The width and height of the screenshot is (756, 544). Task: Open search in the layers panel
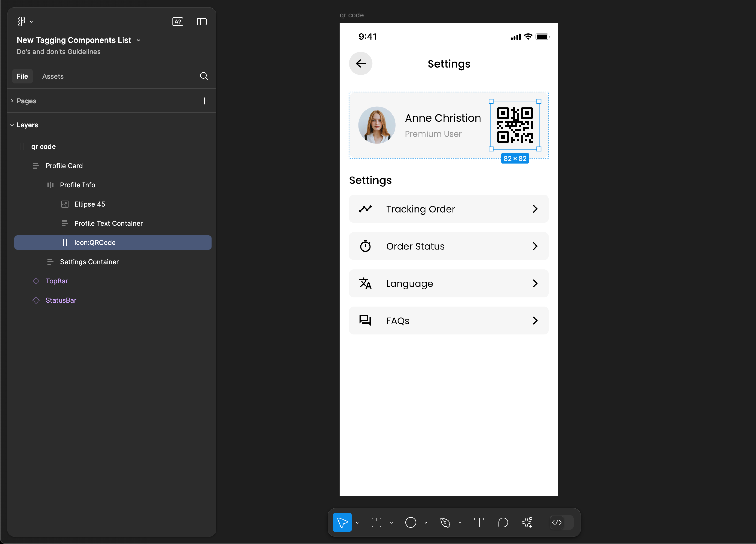tap(204, 76)
